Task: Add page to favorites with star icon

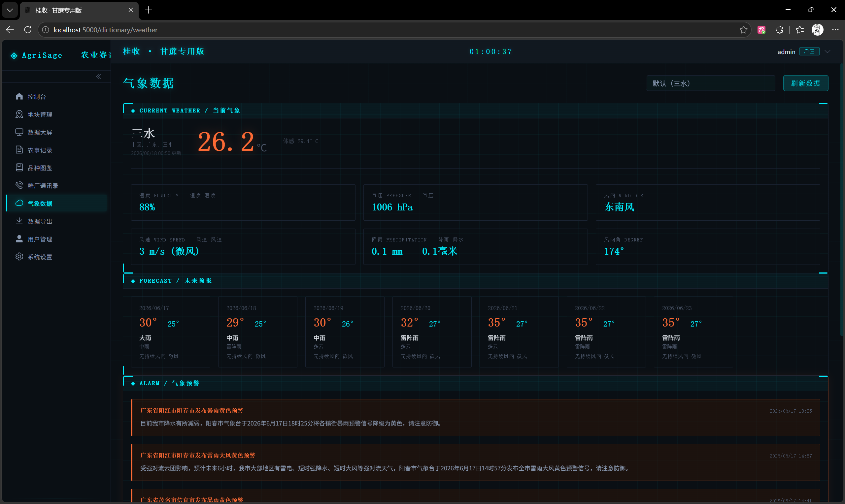Action: tap(743, 30)
